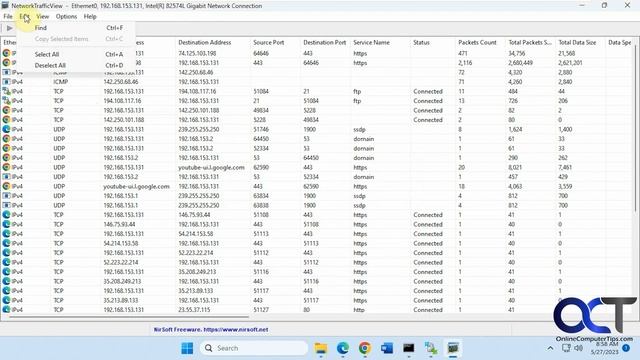Click total packets size cell 2,680,449

coord(522,63)
